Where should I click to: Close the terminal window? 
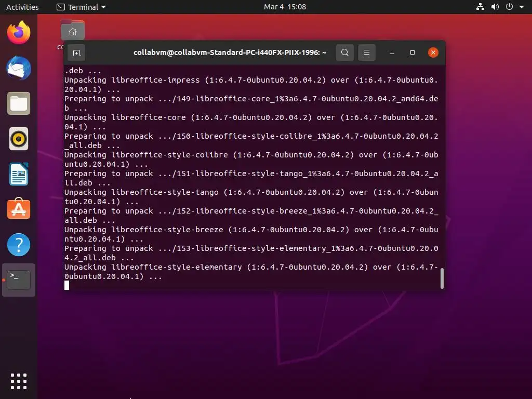pyautogui.click(x=433, y=52)
